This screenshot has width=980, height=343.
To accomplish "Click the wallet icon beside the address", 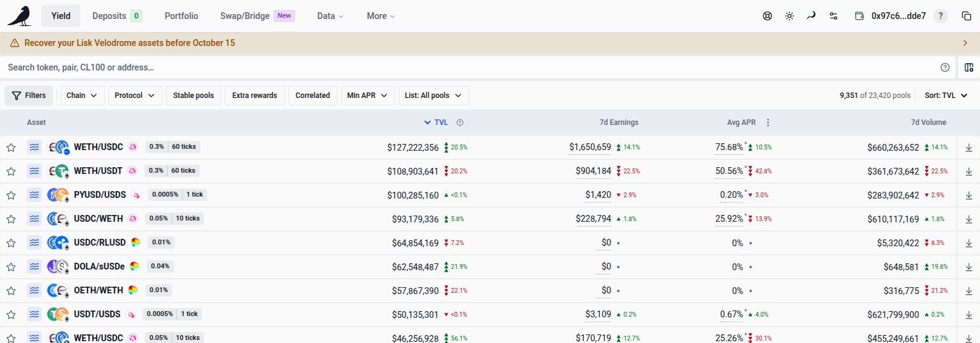I will coord(859,16).
